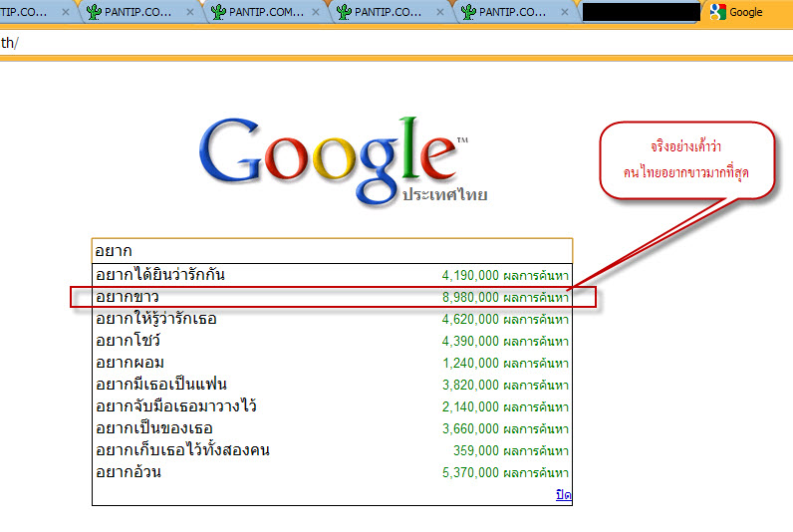Click the 8,980,000 ผลการค้นหา result count
The image size is (793, 532).
click(x=505, y=297)
